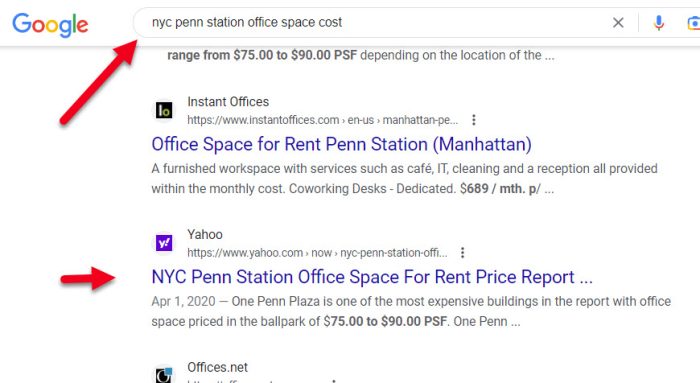Clear the search query with the X icon
Screen dimensions: 700x383
point(618,23)
